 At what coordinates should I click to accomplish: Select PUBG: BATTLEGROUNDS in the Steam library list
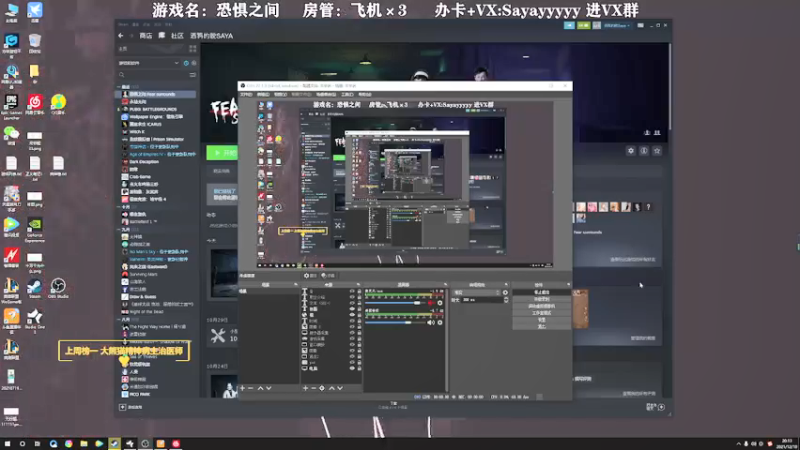click(x=153, y=109)
